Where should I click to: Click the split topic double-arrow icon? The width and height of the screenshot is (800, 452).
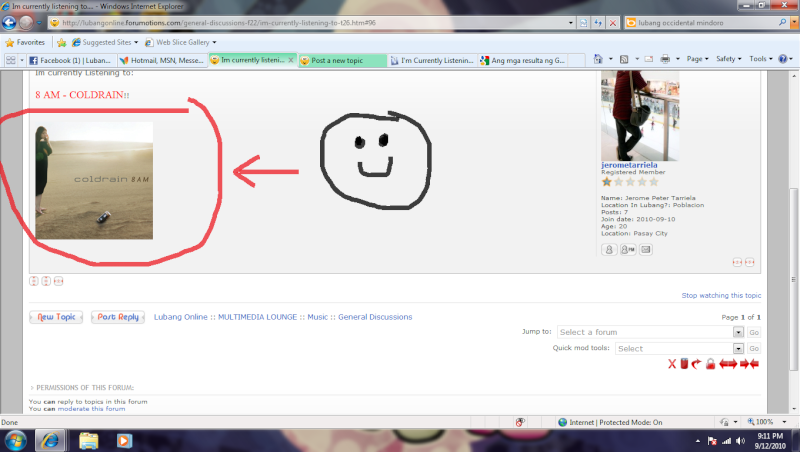(728, 364)
